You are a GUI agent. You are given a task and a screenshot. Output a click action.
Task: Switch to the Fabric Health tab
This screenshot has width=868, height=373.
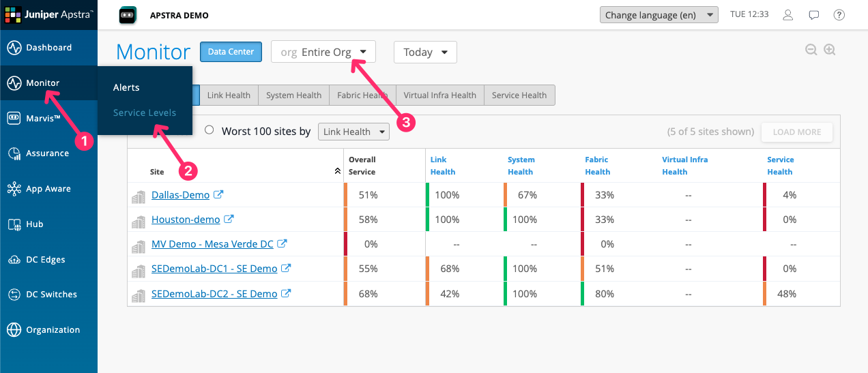362,95
